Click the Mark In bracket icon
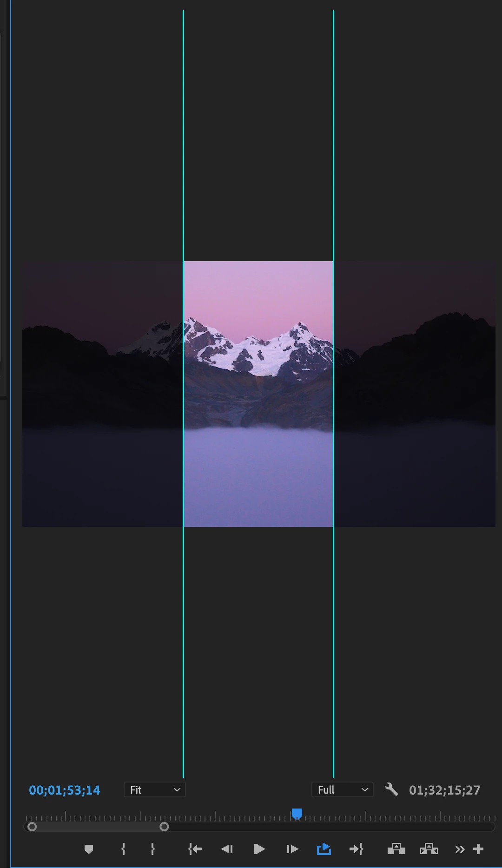This screenshot has width=502, height=868. coord(123,849)
